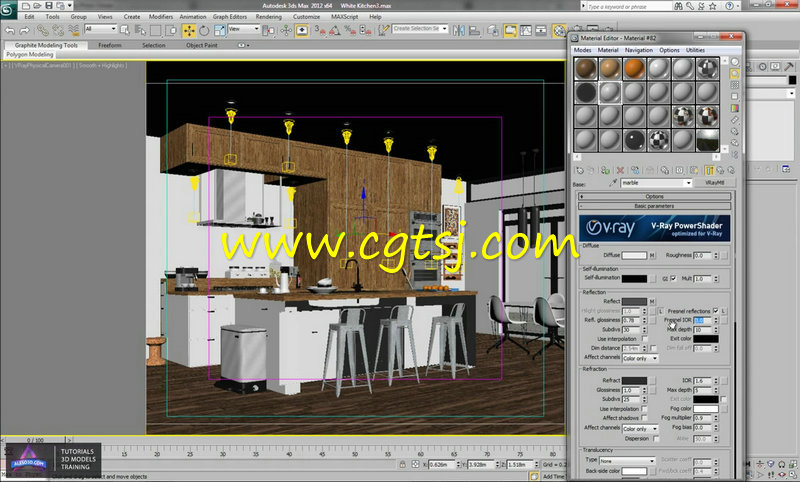Click the Redo arrow in main toolbar

(x=23, y=31)
